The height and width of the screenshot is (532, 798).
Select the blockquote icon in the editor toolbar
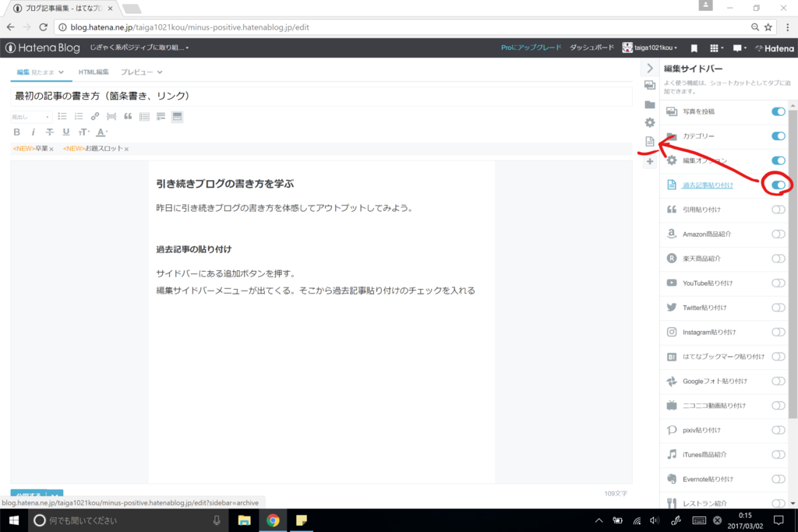coord(129,117)
